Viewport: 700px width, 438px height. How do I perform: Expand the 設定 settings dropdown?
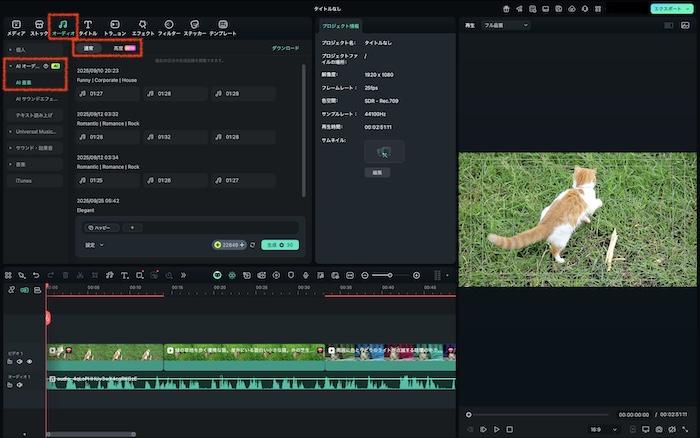pyautogui.click(x=94, y=244)
